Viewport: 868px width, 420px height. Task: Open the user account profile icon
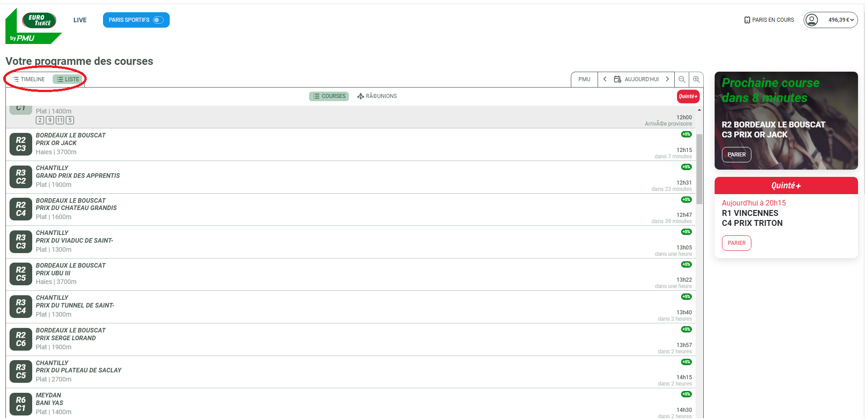[x=811, y=20]
